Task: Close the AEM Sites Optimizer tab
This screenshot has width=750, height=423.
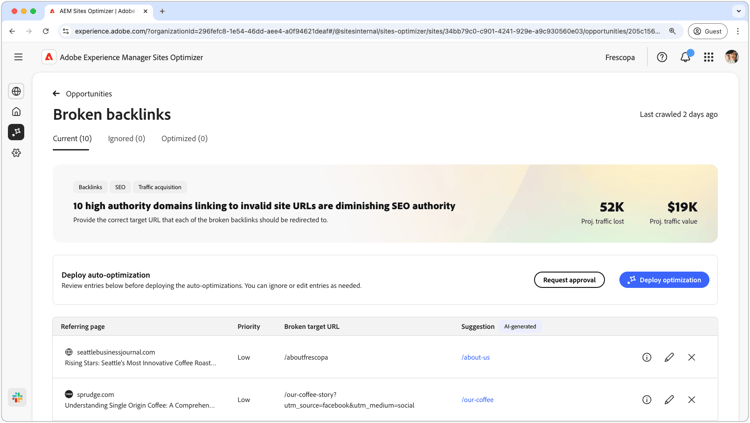Action: 145,11
